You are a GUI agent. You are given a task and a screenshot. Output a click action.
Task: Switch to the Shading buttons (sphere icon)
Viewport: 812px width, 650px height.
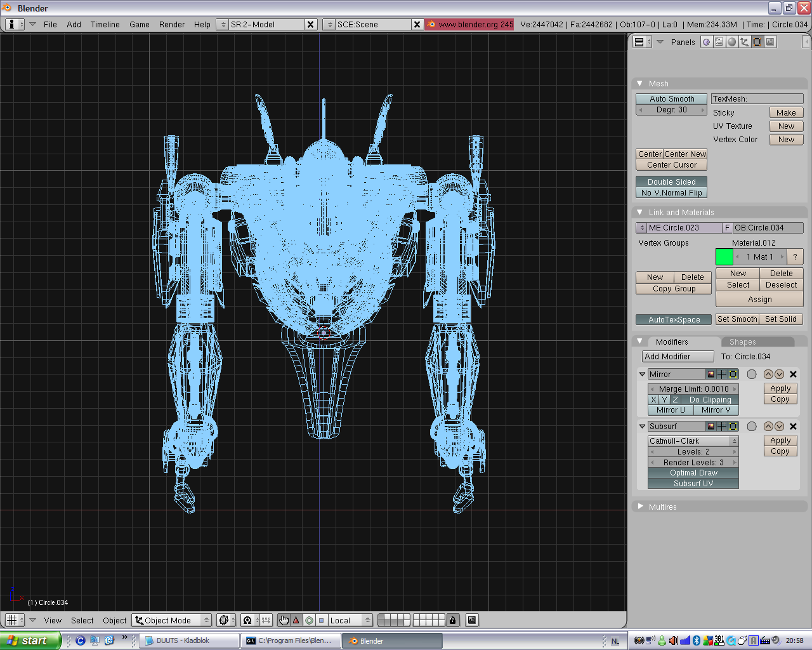click(730, 41)
